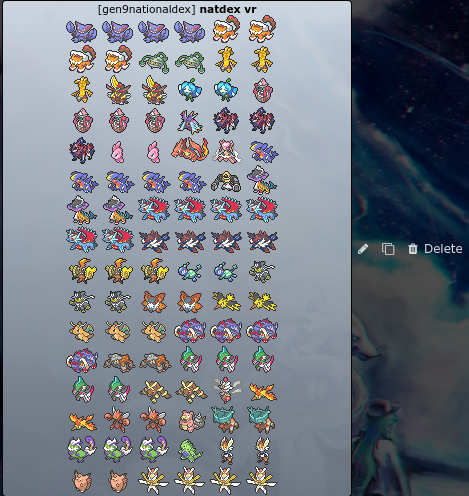The width and height of the screenshot is (469, 496).
Task: Select the orange Charizard sprite
Action: point(190,149)
